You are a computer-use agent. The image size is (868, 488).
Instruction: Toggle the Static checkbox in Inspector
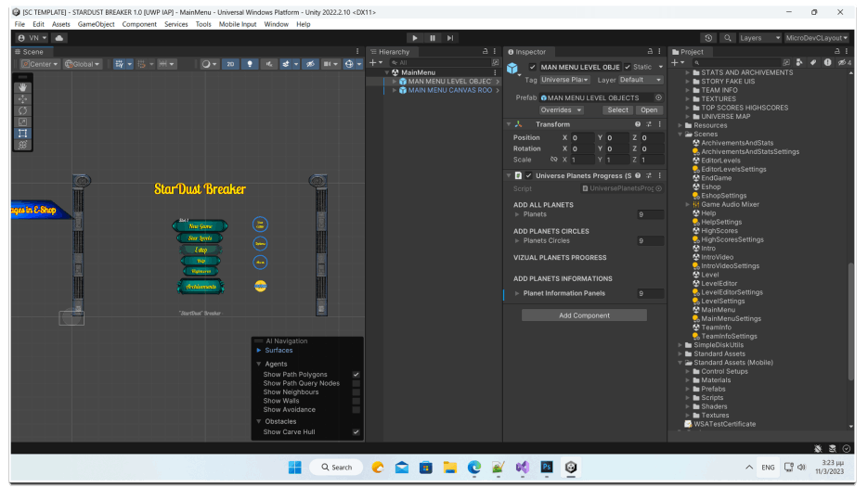click(628, 67)
